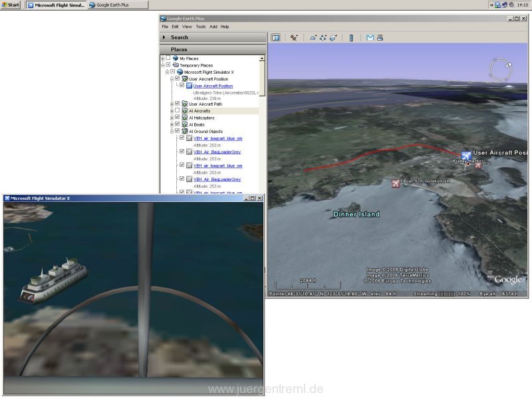Click the Add Placemark pushpin tool
Screen dimensions: 532x399
[x=294, y=38]
